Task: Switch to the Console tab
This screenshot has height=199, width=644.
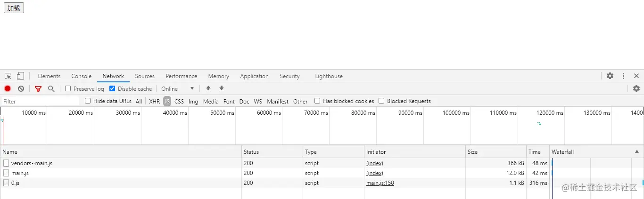Action: [82, 76]
